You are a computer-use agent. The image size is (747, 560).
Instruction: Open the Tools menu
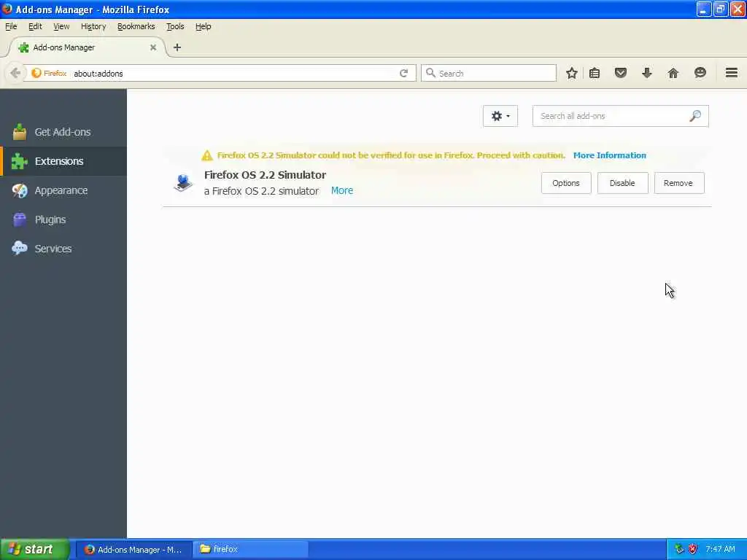point(175,26)
